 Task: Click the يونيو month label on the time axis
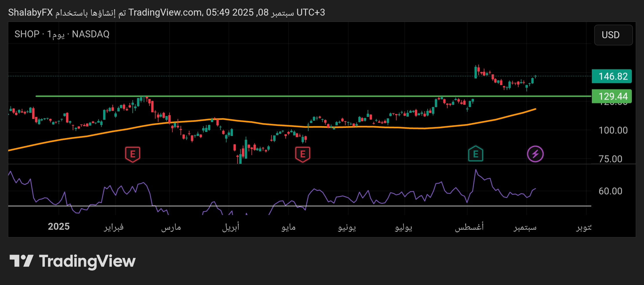click(347, 227)
